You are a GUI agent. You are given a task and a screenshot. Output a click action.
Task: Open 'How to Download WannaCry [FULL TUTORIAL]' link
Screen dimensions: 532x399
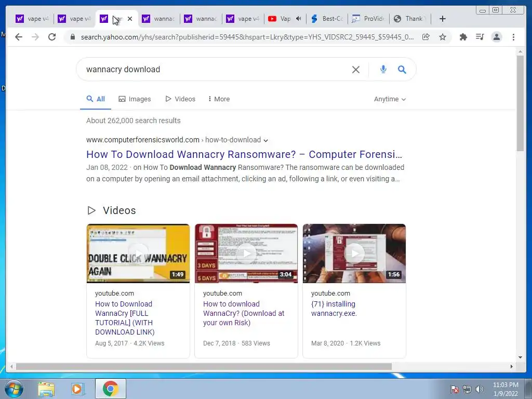[125, 318]
